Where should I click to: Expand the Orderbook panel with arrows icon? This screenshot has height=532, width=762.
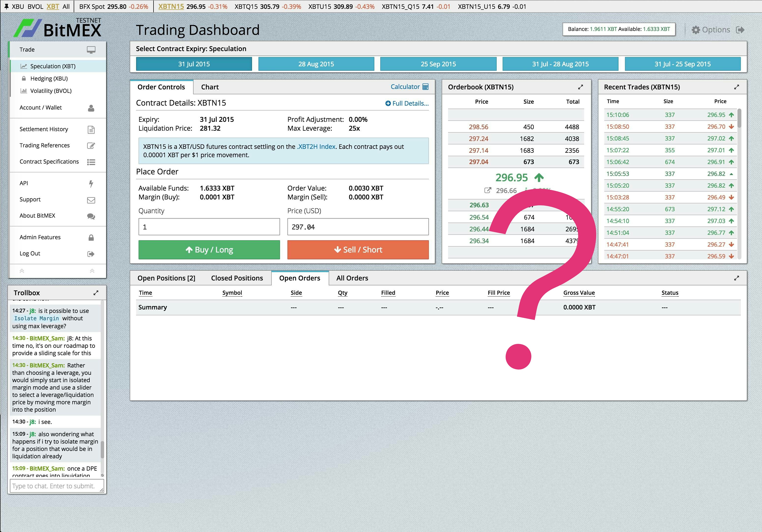point(580,87)
